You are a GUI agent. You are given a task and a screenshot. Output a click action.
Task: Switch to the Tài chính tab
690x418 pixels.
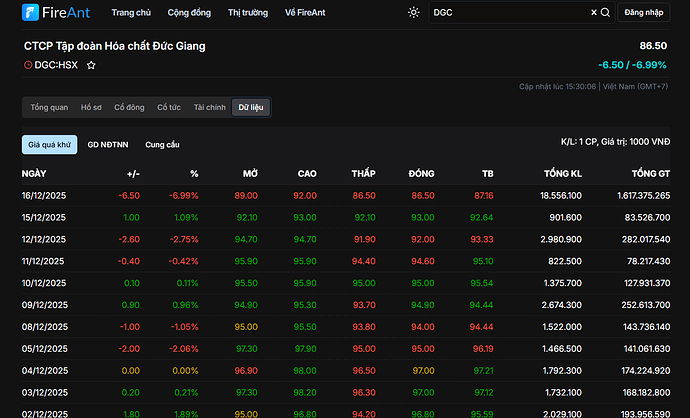[x=210, y=107]
